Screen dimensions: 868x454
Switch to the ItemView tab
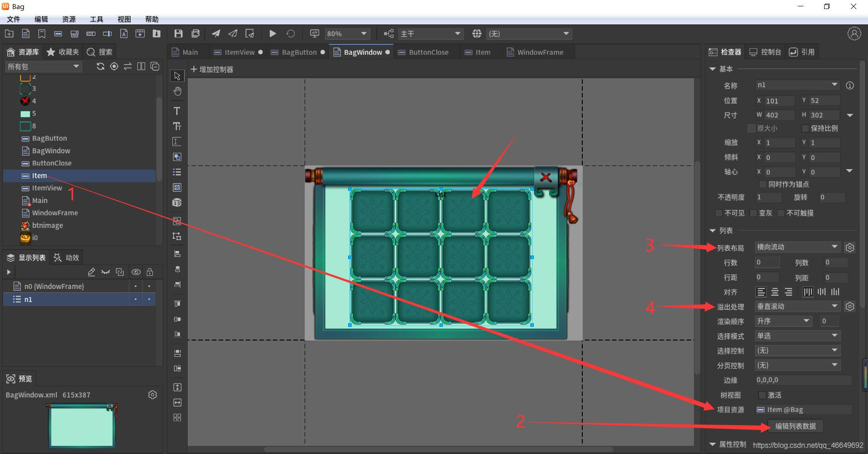[x=238, y=52]
